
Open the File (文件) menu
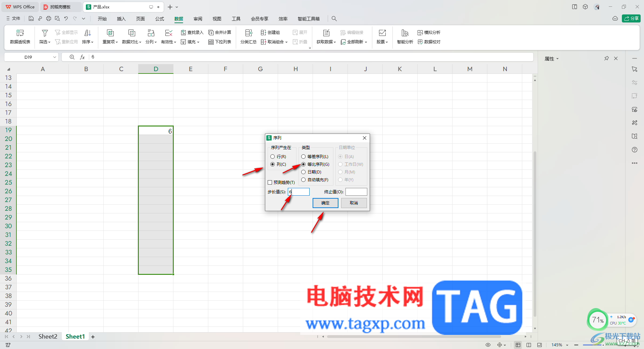pos(13,19)
